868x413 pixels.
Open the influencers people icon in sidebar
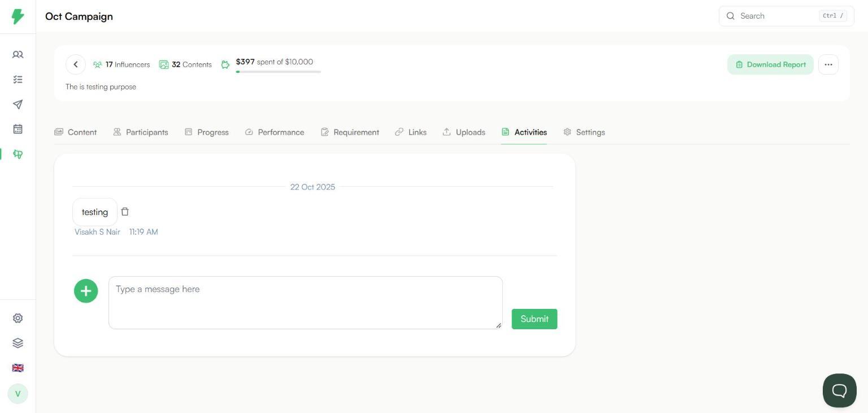[18, 55]
